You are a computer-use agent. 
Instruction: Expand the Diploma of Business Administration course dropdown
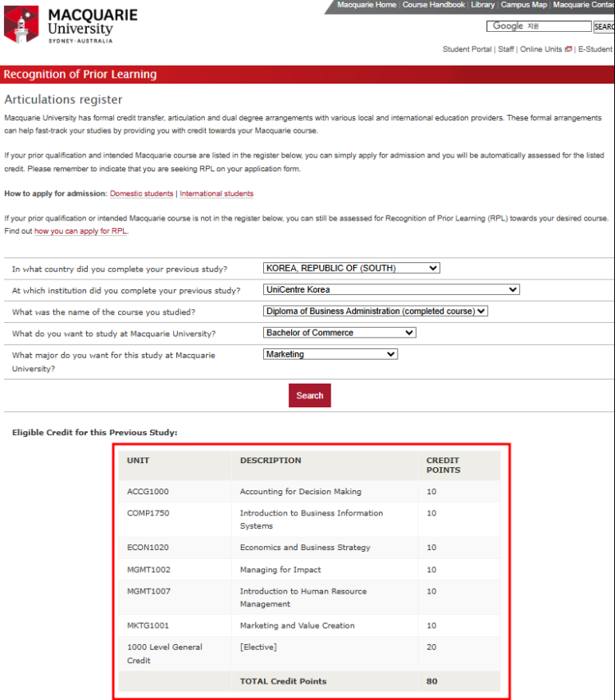pos(376,311)
